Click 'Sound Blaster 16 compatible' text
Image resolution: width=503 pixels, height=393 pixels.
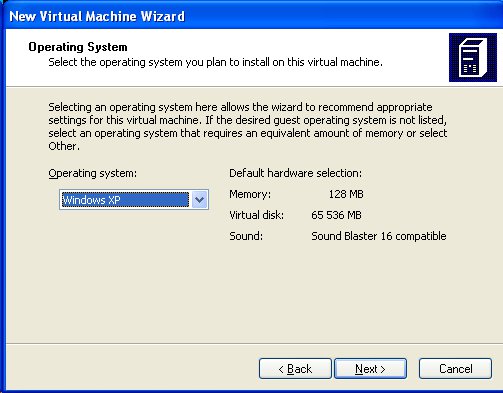tap(379, 236)
